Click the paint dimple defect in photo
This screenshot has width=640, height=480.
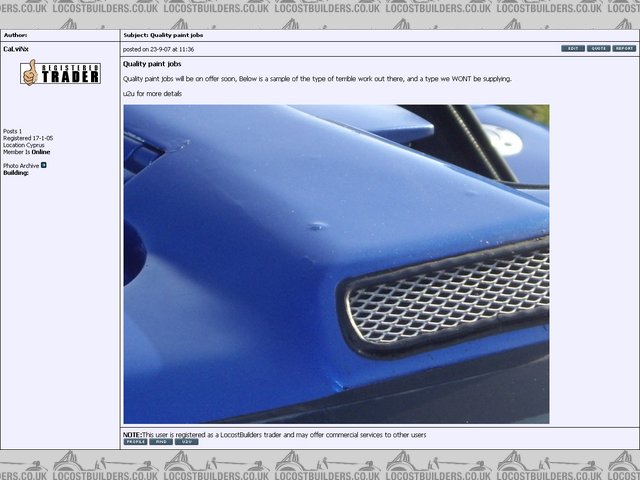coord(317,226)
